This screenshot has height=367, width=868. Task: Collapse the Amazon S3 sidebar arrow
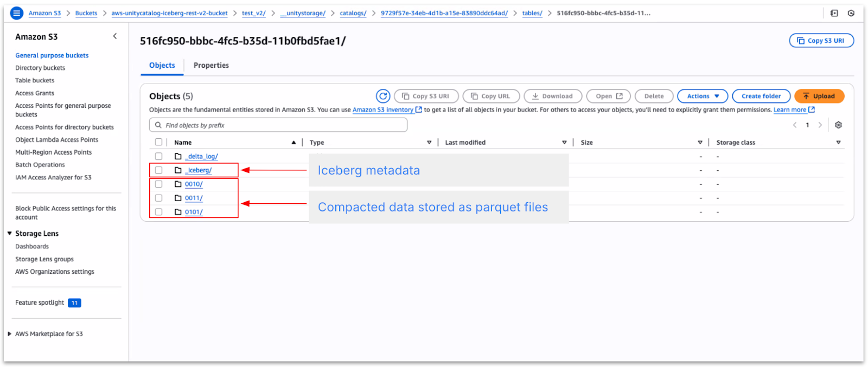pos(114,36)
